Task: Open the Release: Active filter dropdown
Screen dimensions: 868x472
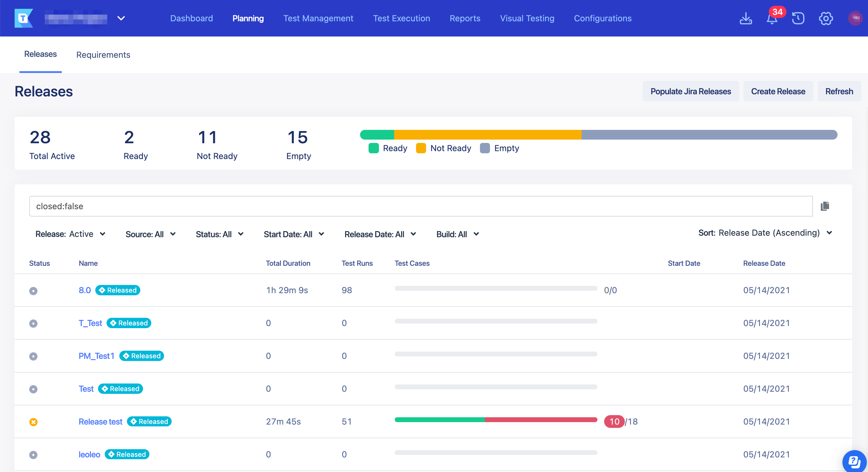Action: coord(71,234)
